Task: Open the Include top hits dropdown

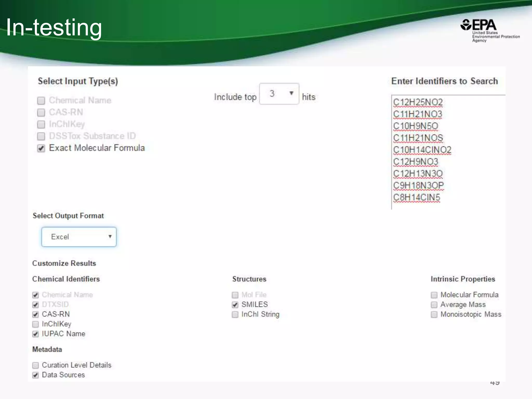Action: [279, 94]
